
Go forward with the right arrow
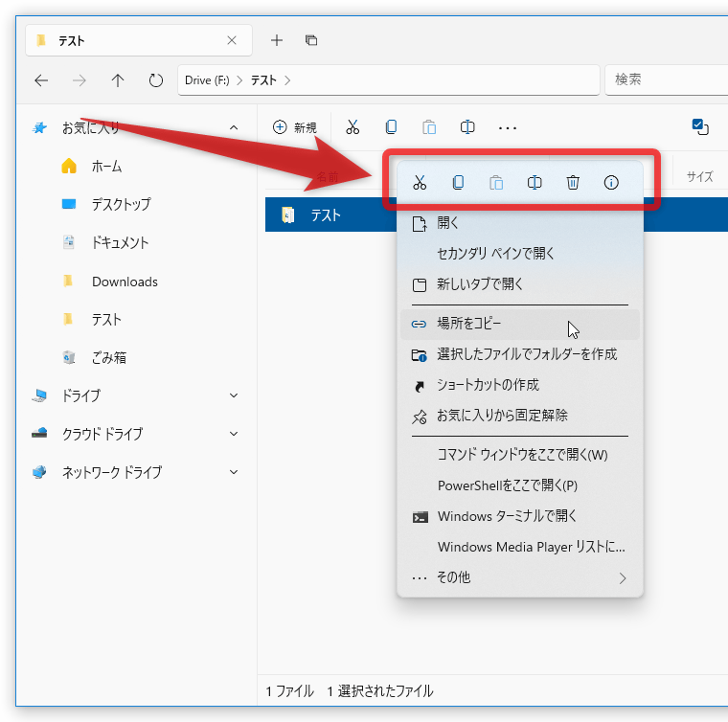coord(80,80)
